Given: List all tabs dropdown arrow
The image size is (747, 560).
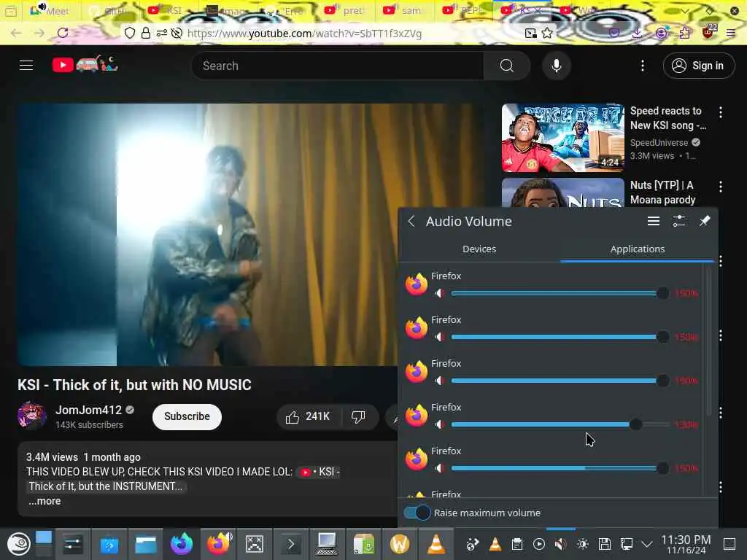Looking at the screenshot, I should tap(685, 11).
